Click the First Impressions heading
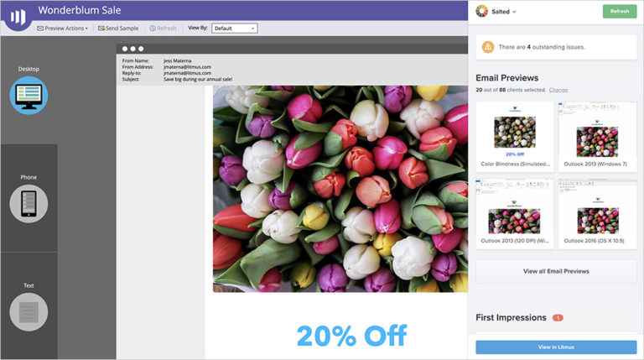Screen dimensions: 644x360 tap(511, 318)
